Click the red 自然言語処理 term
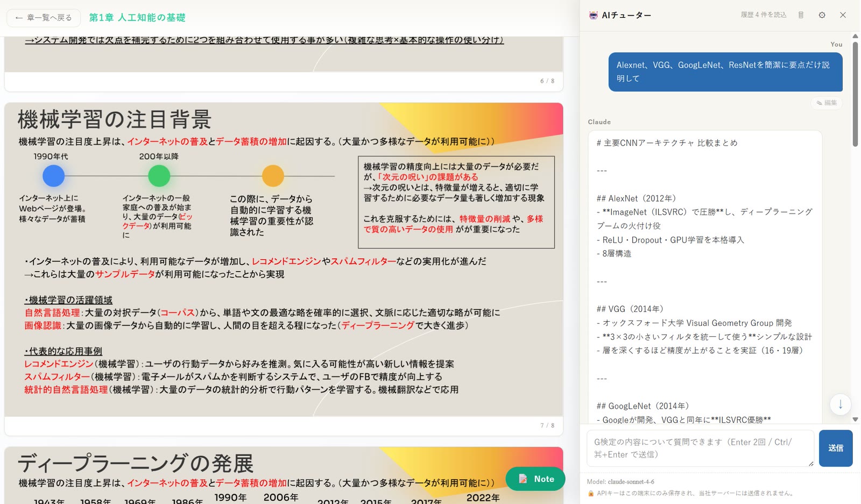The width and height of the screenshot is (861, 504). pos(52,313)
